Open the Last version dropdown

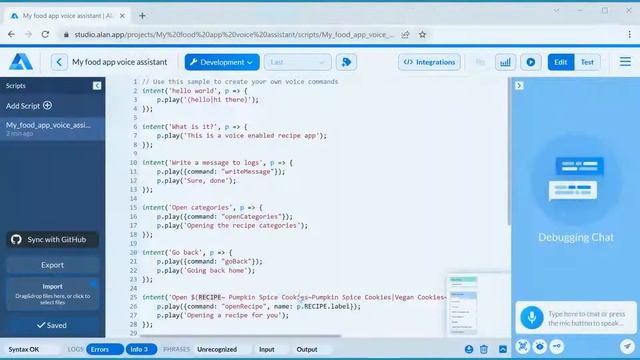(x=298, y=62)
